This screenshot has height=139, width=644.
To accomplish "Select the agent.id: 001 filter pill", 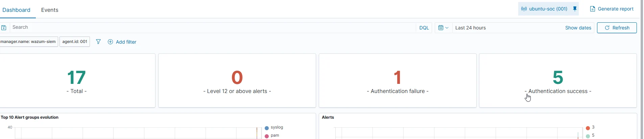I will 75,42.
